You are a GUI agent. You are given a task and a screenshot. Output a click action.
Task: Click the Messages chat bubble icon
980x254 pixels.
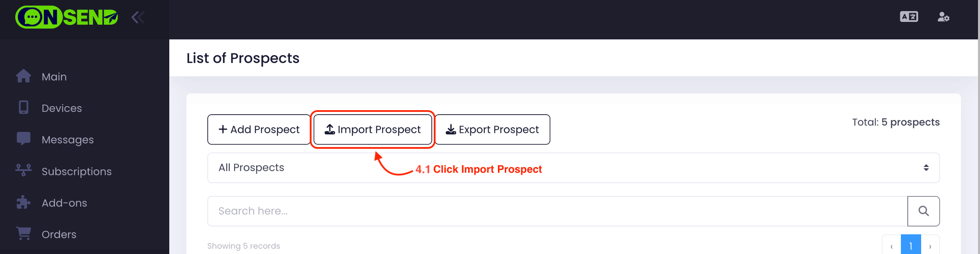(x=24, y=139)
